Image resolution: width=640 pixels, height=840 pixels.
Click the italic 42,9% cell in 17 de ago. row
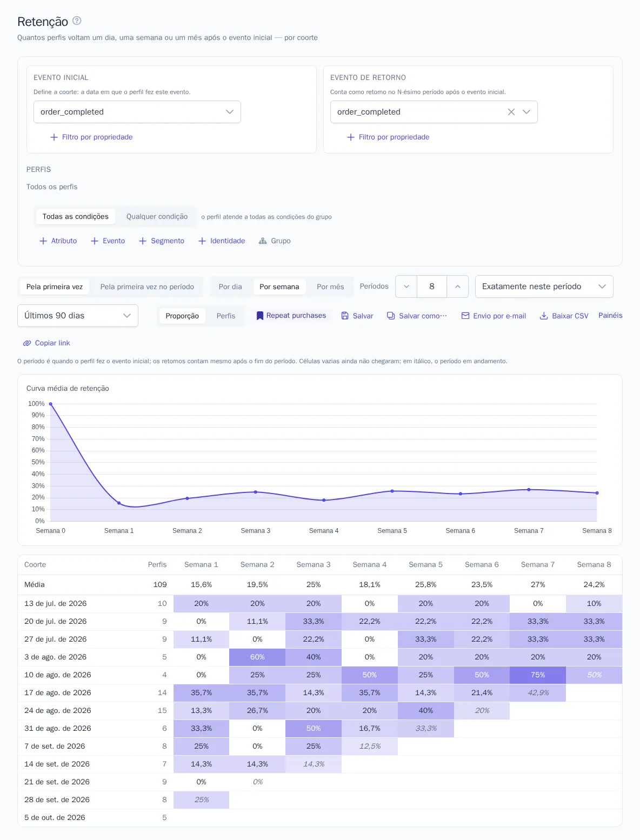538,693
